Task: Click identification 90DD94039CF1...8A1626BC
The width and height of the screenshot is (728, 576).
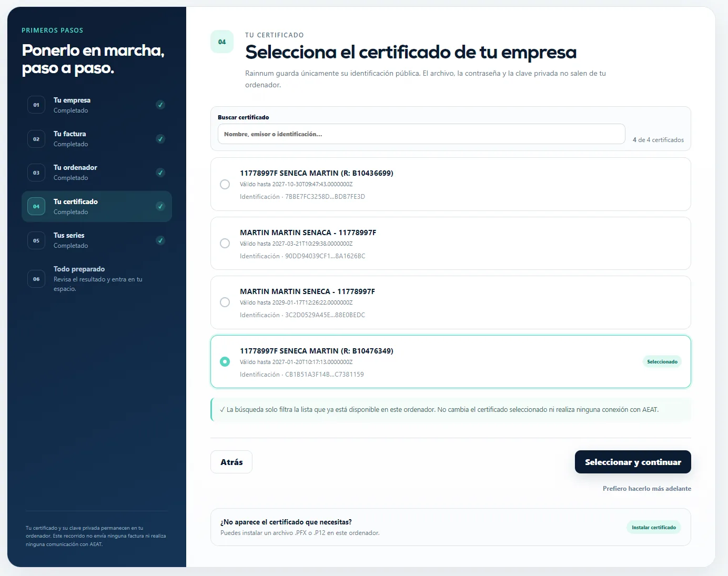Action: coord(325,256)
